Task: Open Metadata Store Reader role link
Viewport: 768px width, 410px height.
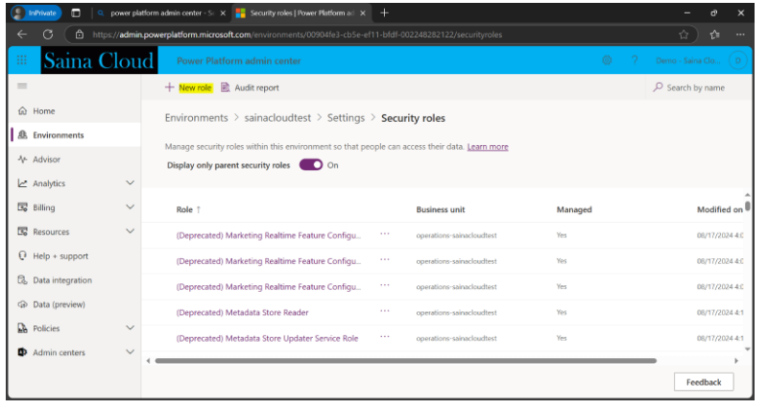Action: 242,313
